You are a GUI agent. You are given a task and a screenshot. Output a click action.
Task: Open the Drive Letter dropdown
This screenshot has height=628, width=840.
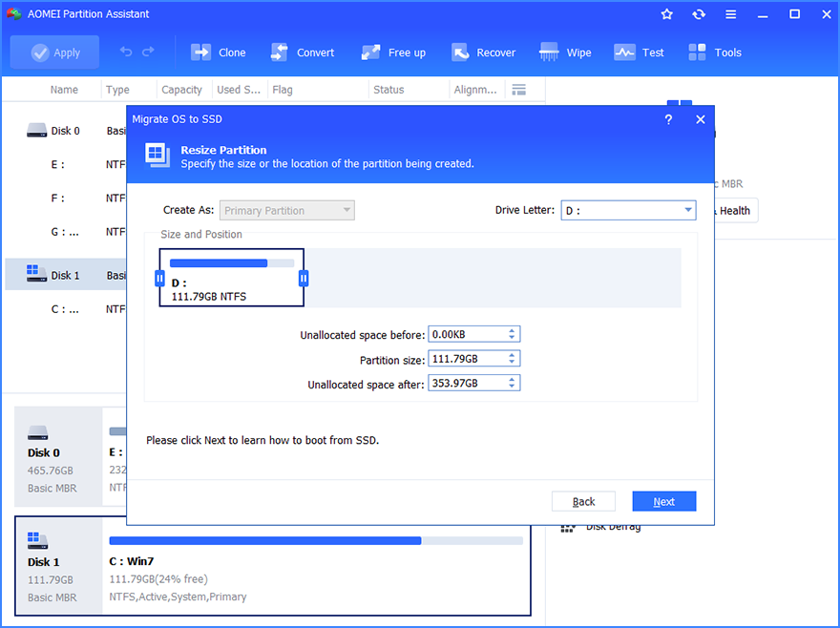pos(628,210)
